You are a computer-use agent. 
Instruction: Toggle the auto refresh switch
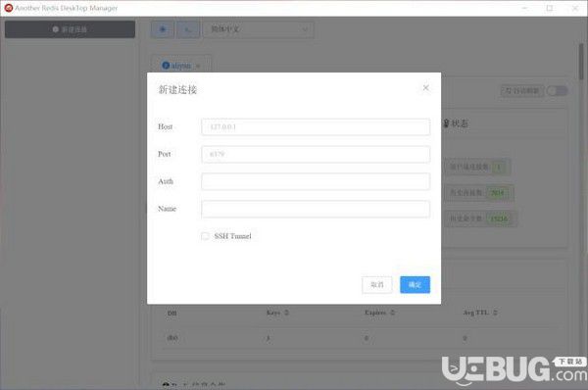click(x=557, y=91)
